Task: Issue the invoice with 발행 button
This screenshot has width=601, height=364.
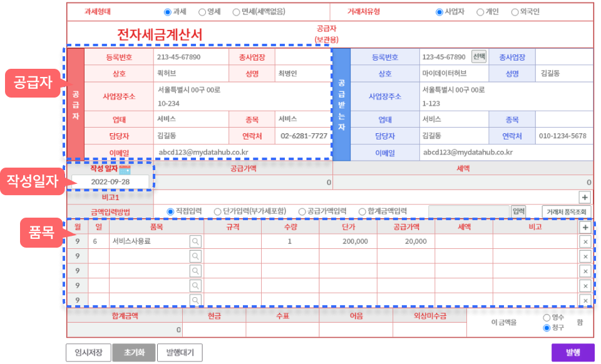Action: point(573,353)
